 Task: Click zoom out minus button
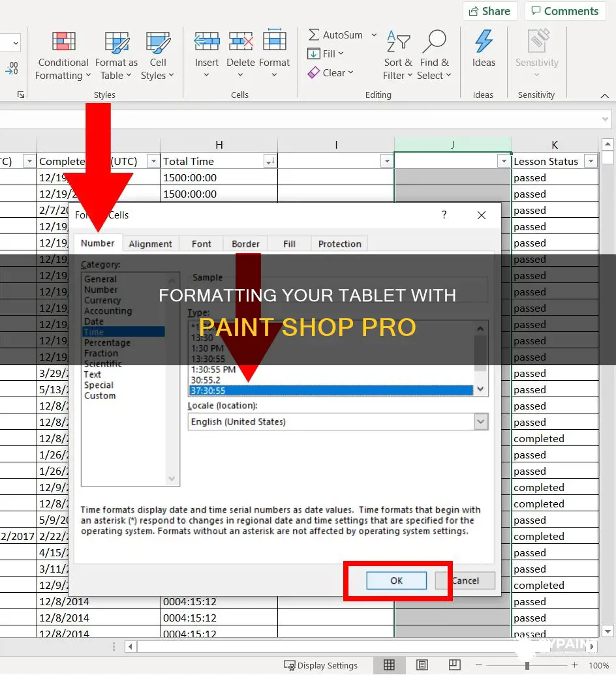(x=479, y=665)
